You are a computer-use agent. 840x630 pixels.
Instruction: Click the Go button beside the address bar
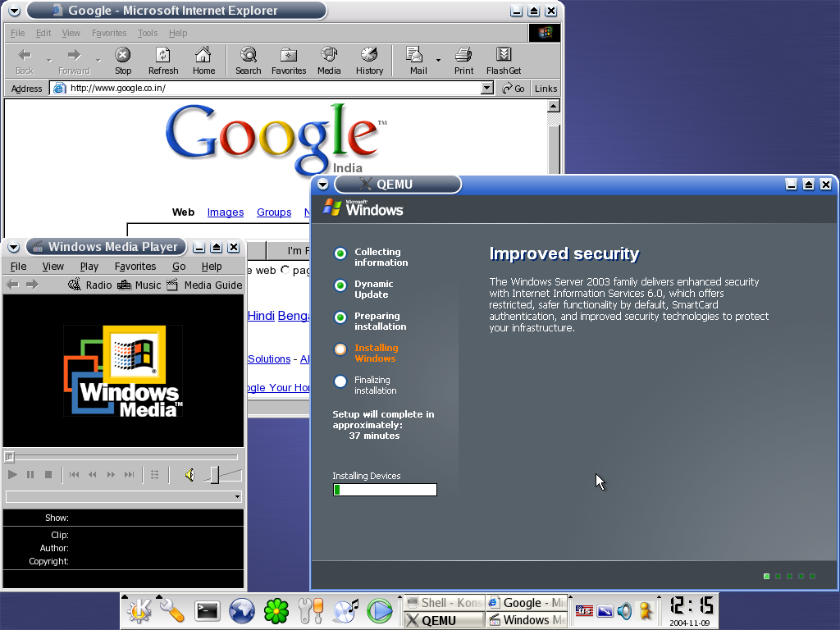(x=514, y=89)
